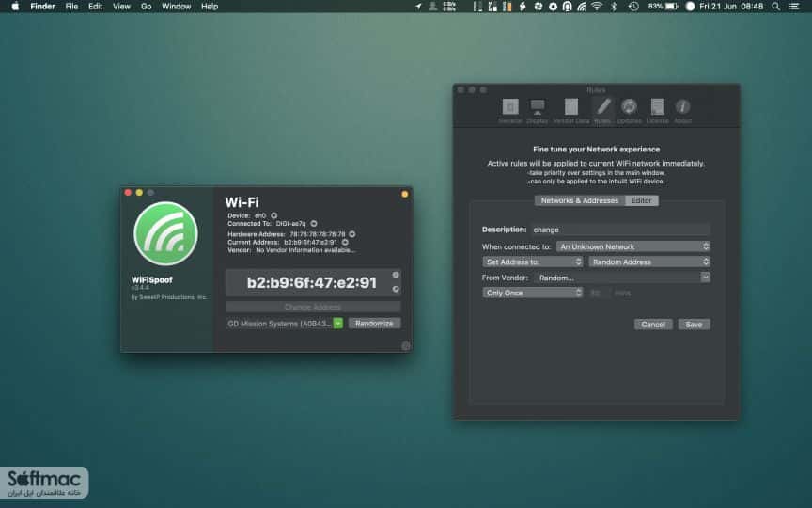Click the WiFiSpoof signal icon in menu bar
The height and width of the screenshot is (508, 812).
point(582,7)
